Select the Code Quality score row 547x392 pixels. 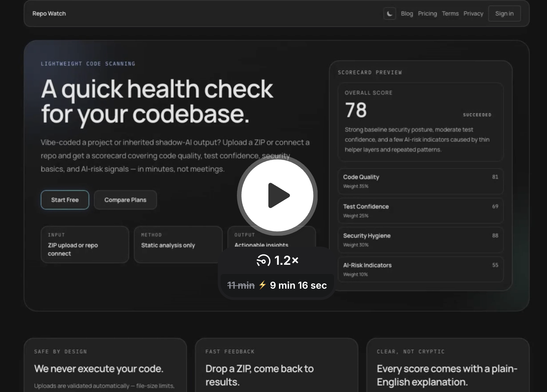pyautogui.click(x=421, y=181)
